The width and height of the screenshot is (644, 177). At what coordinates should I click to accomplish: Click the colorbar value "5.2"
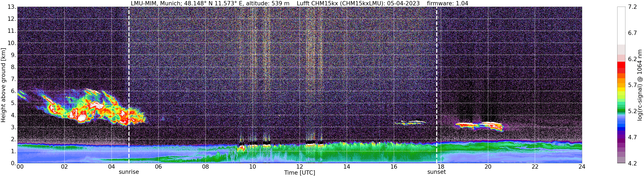click(633, 111)
